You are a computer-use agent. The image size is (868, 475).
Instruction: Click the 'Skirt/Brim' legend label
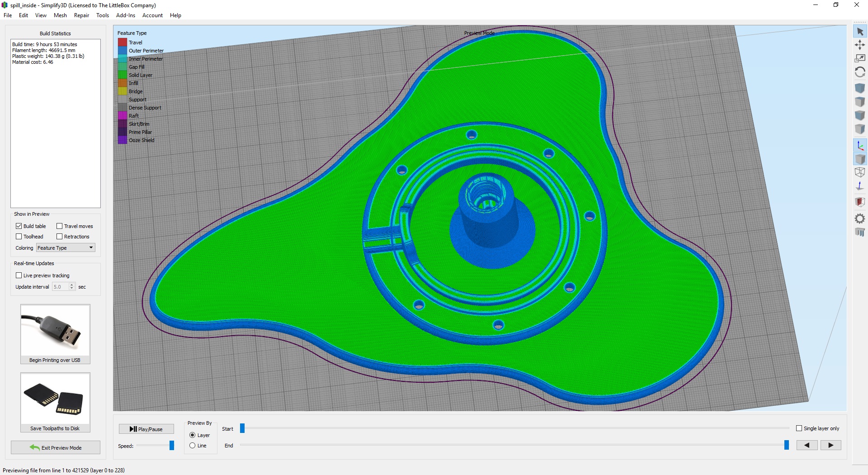pos(139,124)
